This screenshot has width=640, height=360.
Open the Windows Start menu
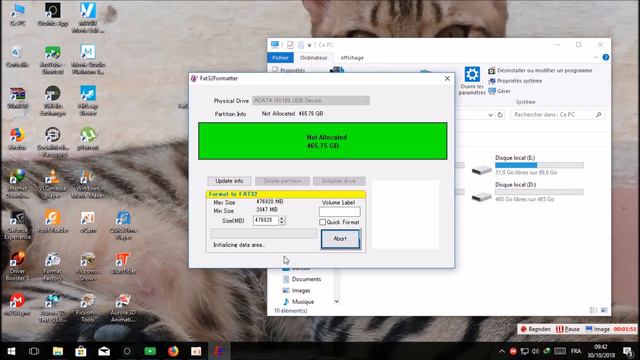coord(11,351)
